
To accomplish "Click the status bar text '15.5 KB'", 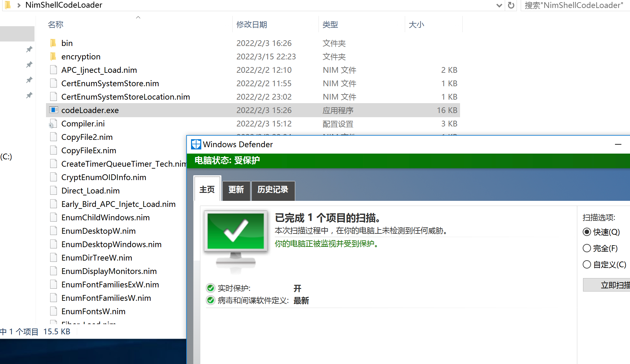I will click(57, 331).
